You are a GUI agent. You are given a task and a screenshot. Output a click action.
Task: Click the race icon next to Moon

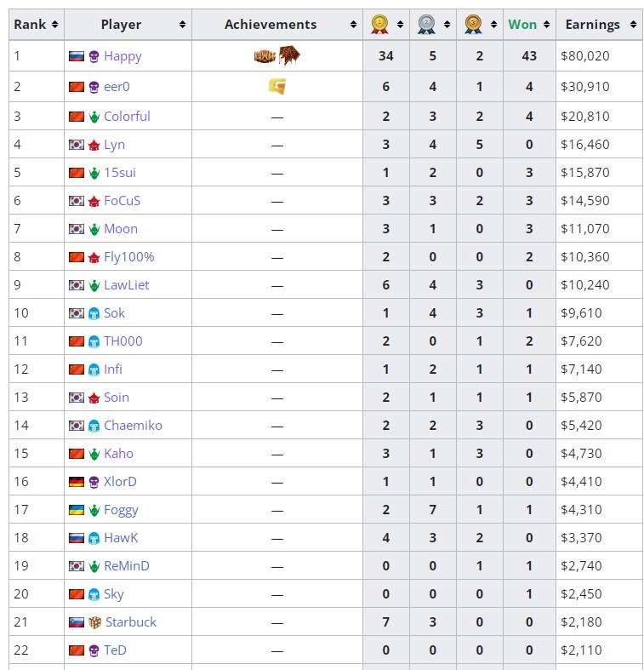[x=94, y=229]
